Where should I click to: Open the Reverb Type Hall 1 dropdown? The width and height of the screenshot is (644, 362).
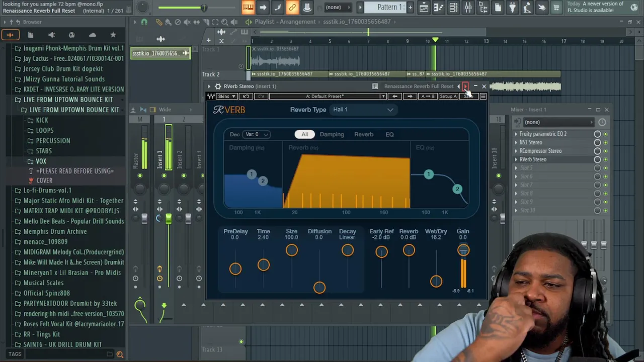[x=363, y=110]
